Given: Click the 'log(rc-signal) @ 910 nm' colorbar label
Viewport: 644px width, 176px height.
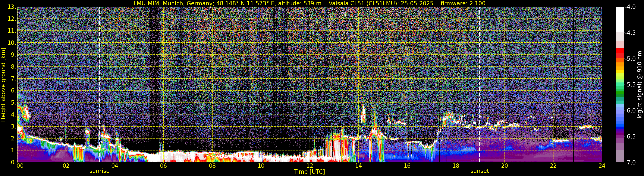Looking at the screenshot, I should click(640, 85).
